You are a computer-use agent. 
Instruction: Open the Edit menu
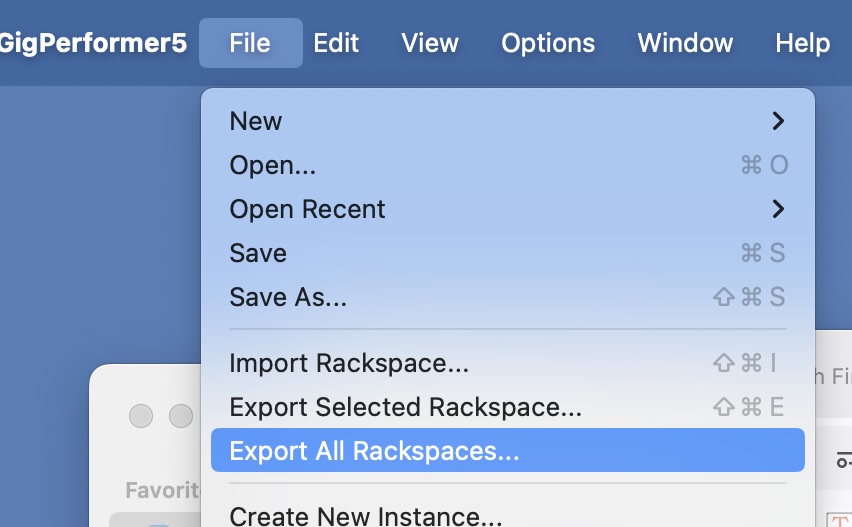pos(336,43)
